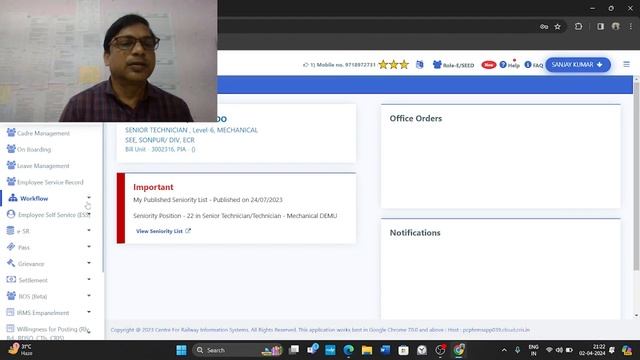This screenshot has width=640, height=360.
Task: Show hidden system tray icons
Action: [504, 350]
